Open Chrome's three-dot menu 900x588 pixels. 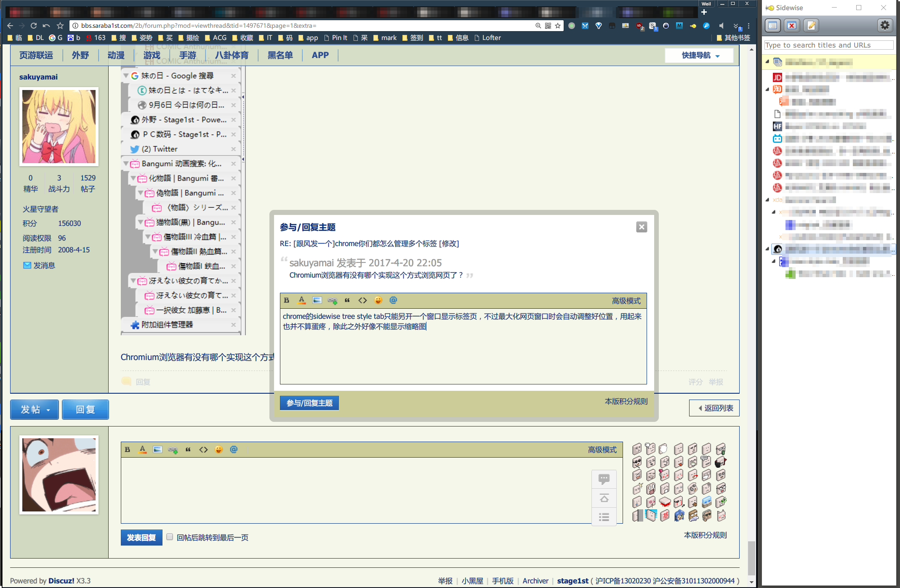(x=748, y=26)
